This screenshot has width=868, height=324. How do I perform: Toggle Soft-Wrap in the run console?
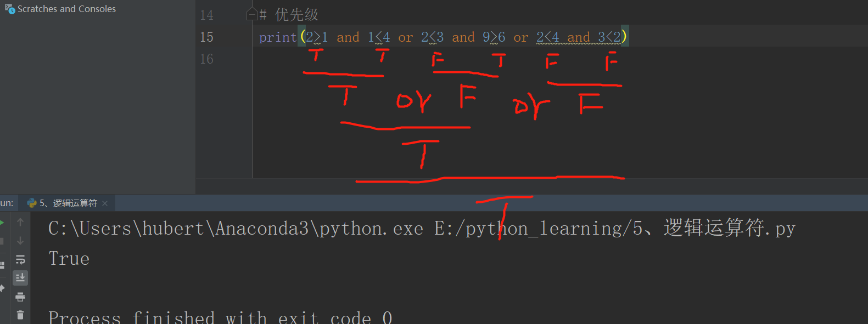pos(20,259)
